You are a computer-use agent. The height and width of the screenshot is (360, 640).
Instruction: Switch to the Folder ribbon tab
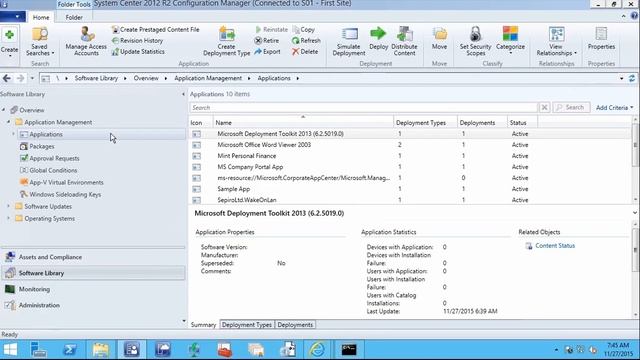coord(74,17)
